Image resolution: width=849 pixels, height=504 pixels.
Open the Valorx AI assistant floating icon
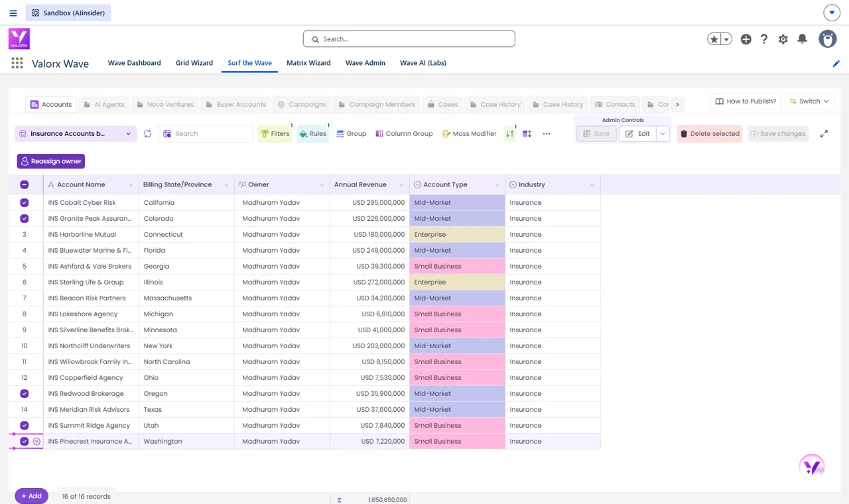pyautogui.click(x=812, y=467)
